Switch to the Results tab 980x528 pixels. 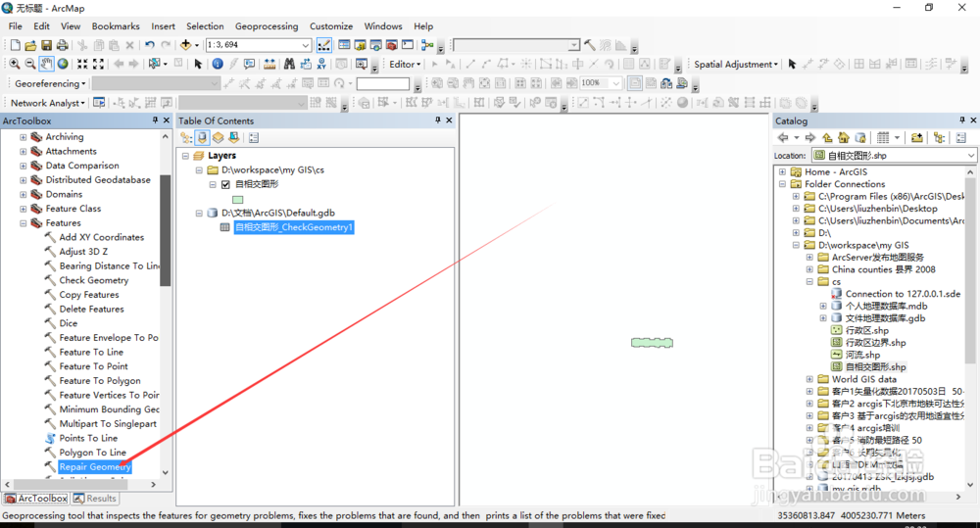pyautogui.click(x=95, y=499)
